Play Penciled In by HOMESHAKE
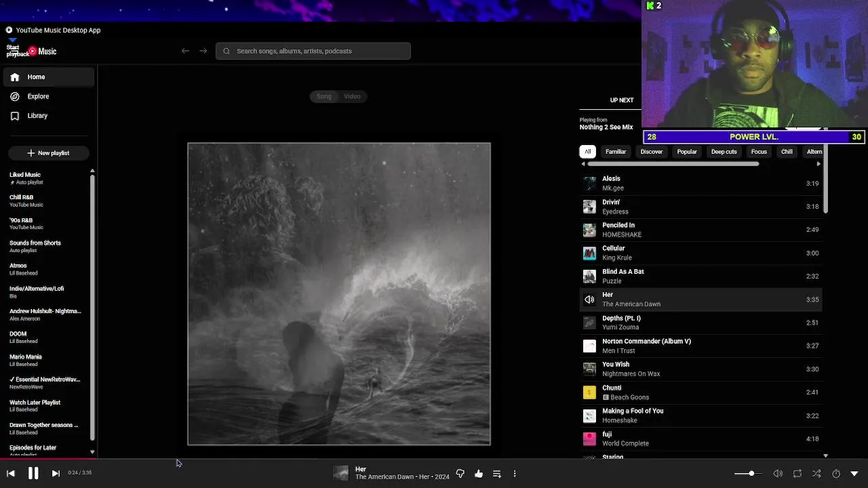Viewport: 868px width, 488px height. click(701, 230)
